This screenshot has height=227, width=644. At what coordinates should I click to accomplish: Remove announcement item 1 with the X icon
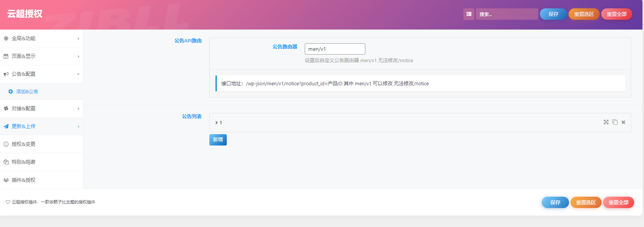[623, 122]
